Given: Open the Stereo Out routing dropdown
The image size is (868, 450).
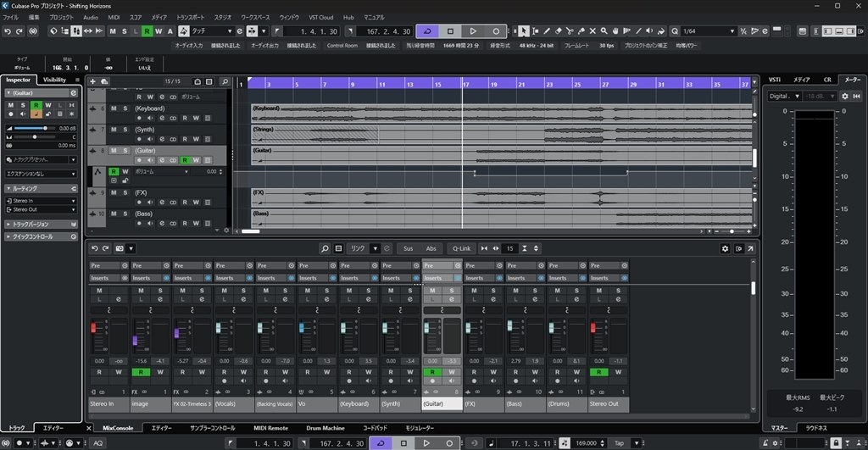Looking at the screenshot, I should click(x=41, y=208).
